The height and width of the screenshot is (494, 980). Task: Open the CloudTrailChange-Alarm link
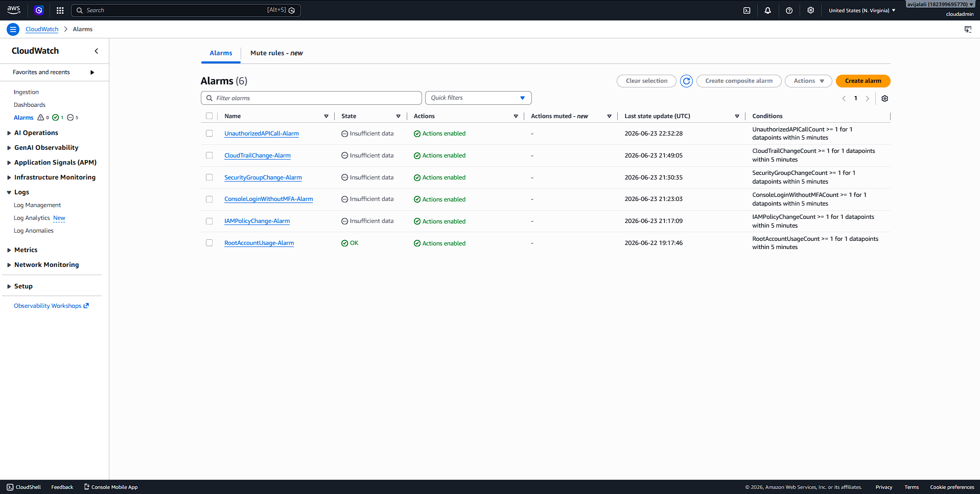point(258,155)
